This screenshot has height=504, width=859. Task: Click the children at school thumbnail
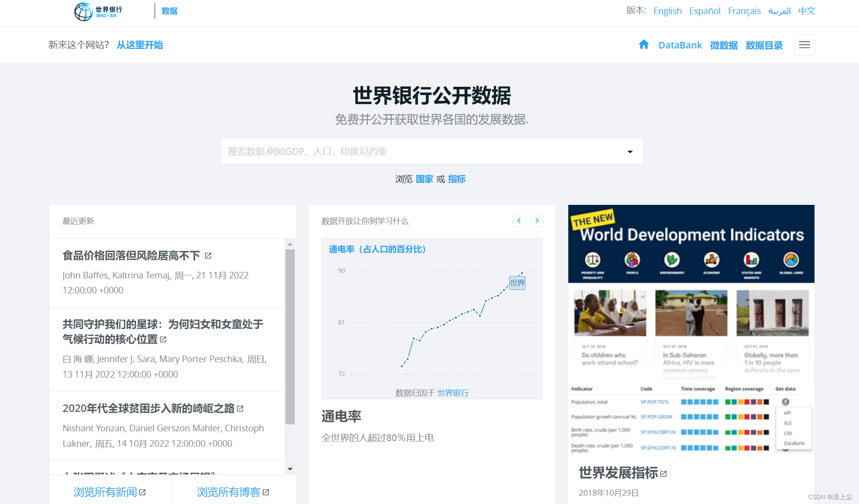pyautogui.click(x=610, y=313)
